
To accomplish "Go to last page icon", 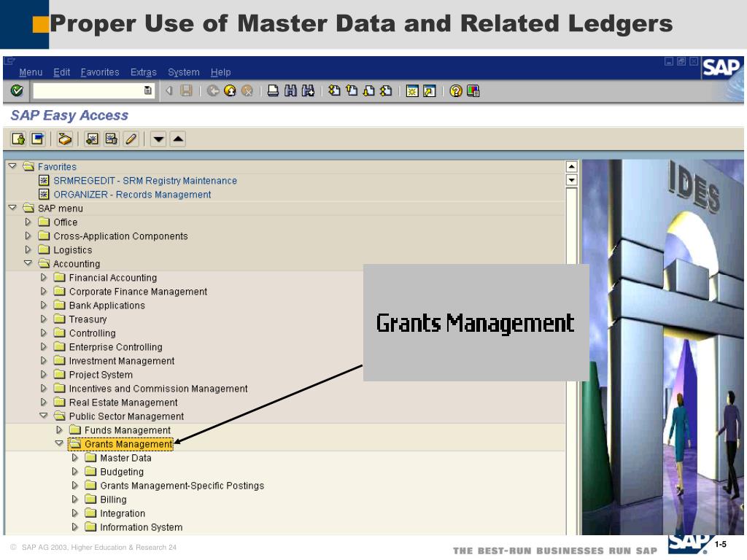I will click(x=387, y=90).
